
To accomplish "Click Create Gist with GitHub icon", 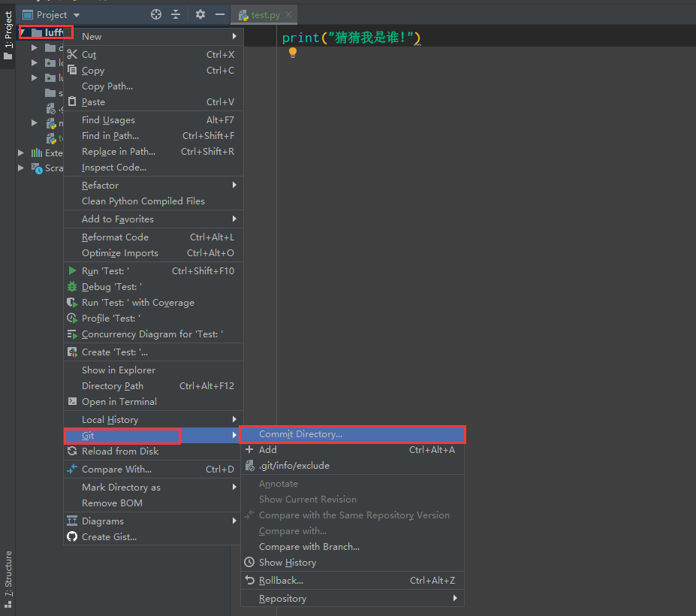I will point(109,536).
